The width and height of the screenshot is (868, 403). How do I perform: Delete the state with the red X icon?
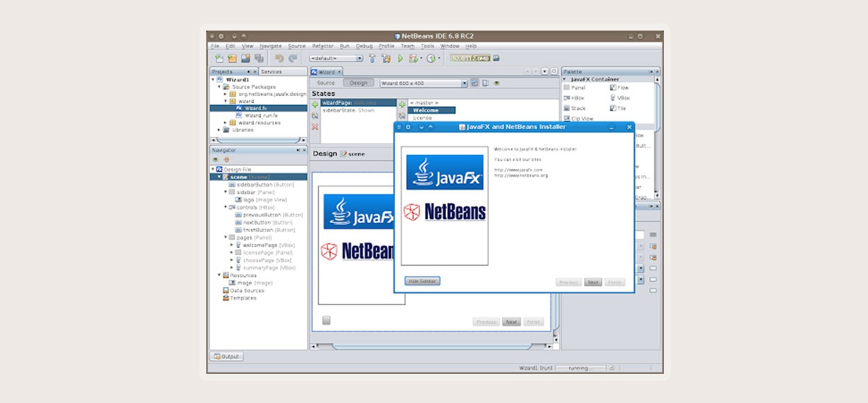coord(315,126)
